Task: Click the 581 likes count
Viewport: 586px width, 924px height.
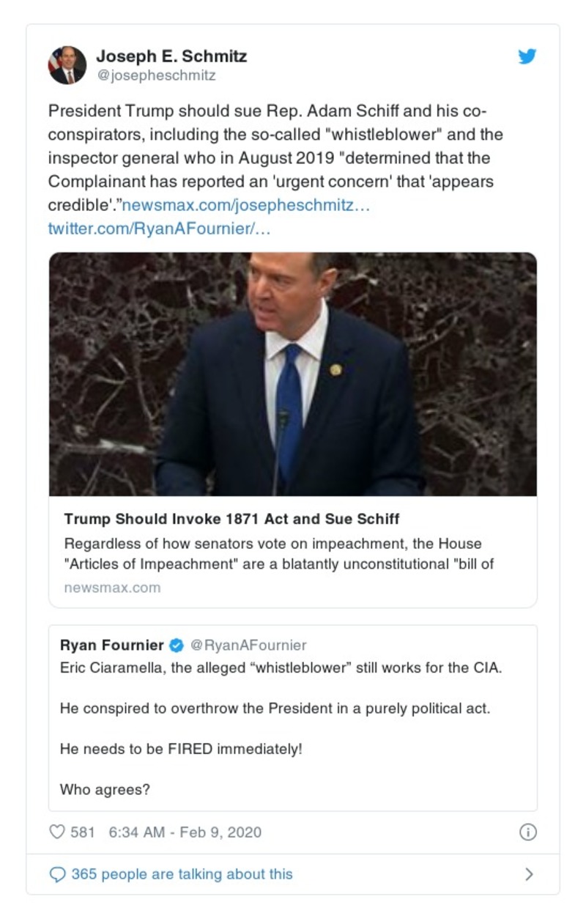Action: (84, 832)
